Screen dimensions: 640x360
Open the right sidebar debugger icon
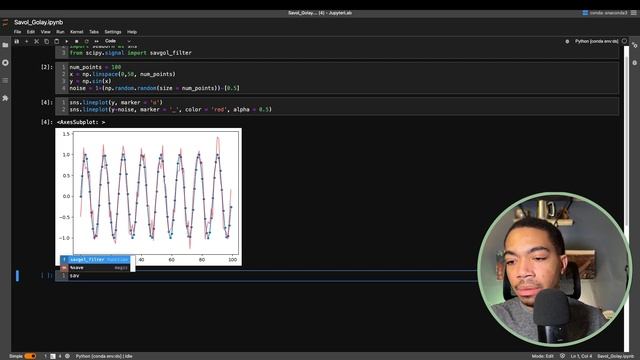click(x=635, y=63)
